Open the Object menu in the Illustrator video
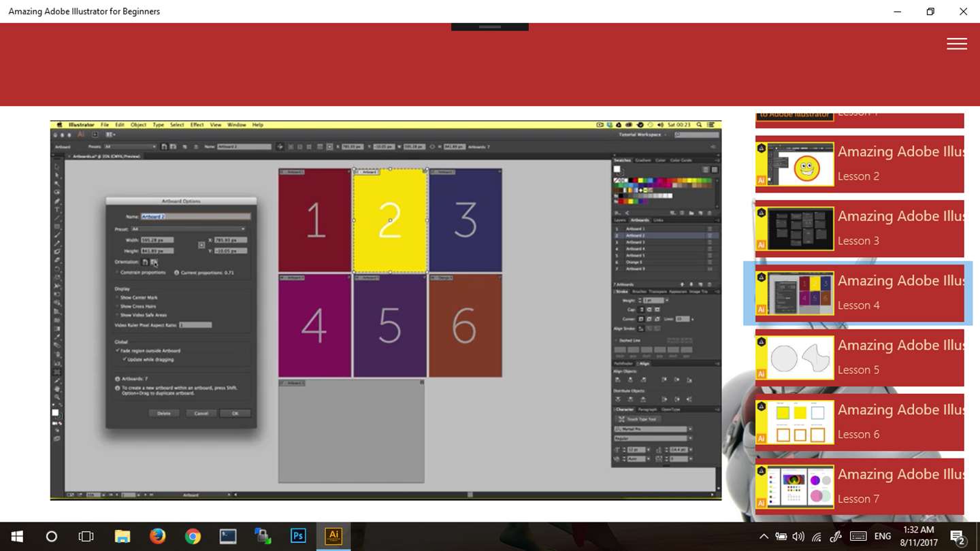 [x=138, y=125]
